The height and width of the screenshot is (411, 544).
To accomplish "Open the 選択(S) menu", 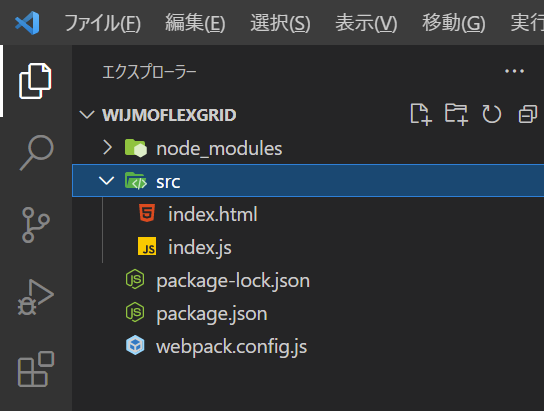I will [x=280, y=23].
